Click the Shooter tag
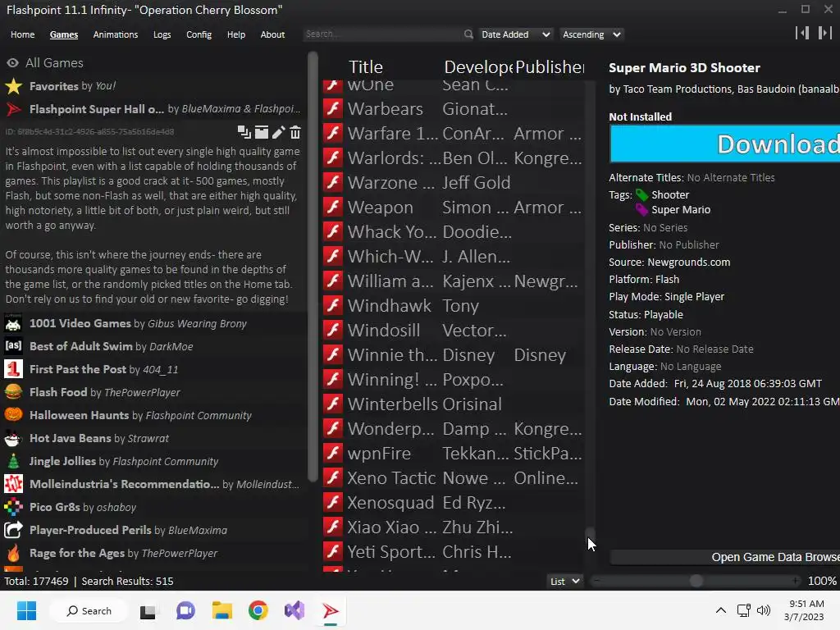 [669, 194]
